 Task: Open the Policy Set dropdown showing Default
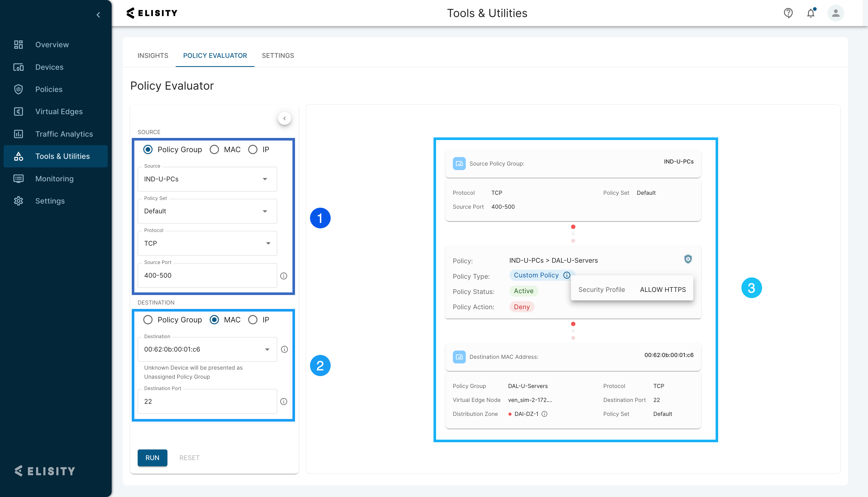tap(207, 211)
